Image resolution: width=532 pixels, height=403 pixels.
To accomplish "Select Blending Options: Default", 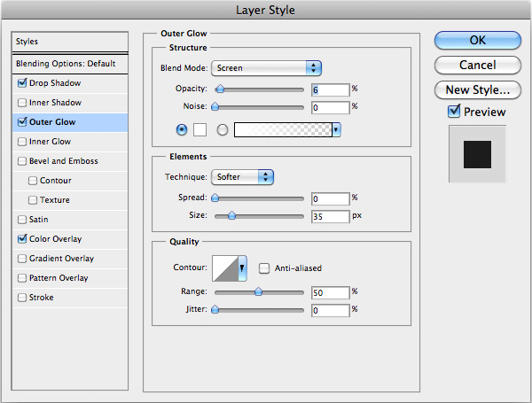I will pos(69,64).
